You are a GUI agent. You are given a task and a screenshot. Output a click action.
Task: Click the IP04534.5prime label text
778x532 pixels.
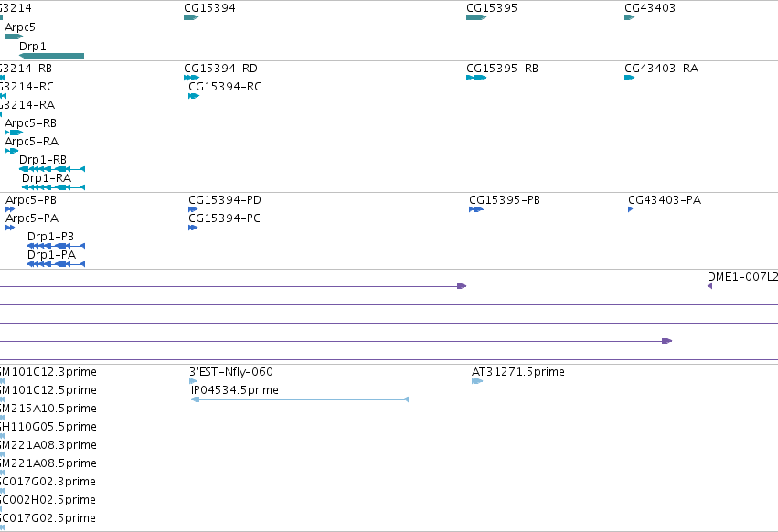(235, 390)
